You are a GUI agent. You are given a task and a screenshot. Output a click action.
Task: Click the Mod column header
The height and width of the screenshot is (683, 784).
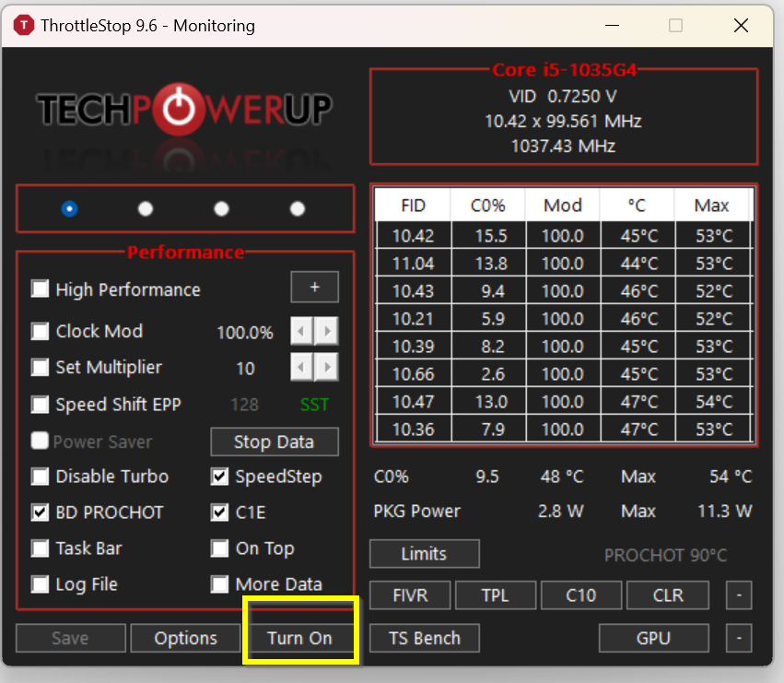pos(563,206)
